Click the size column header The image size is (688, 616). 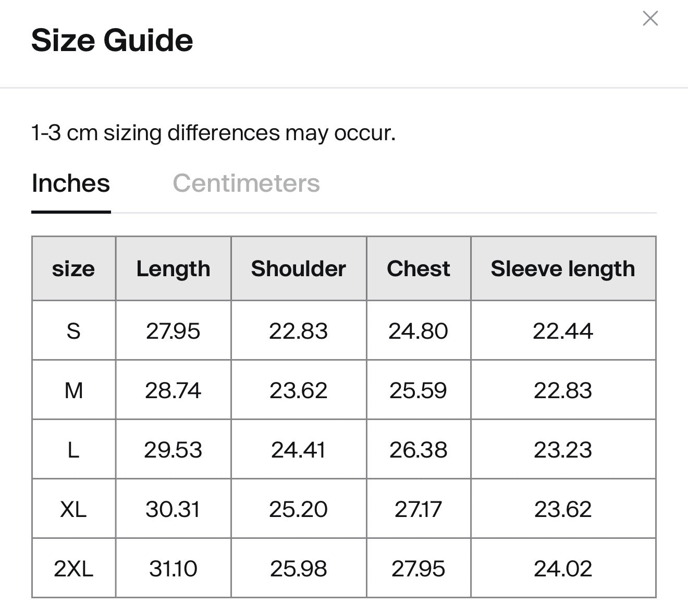click(73, 269)
